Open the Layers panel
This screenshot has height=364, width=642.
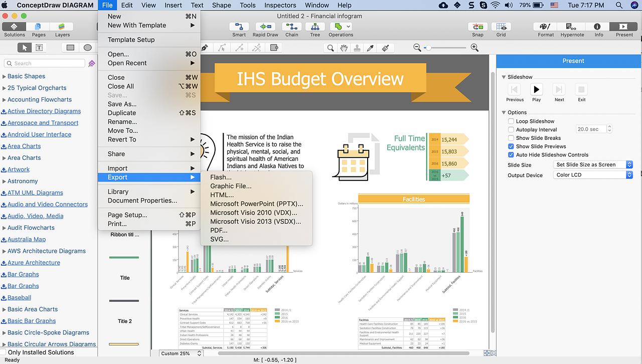tap(62, 27)
